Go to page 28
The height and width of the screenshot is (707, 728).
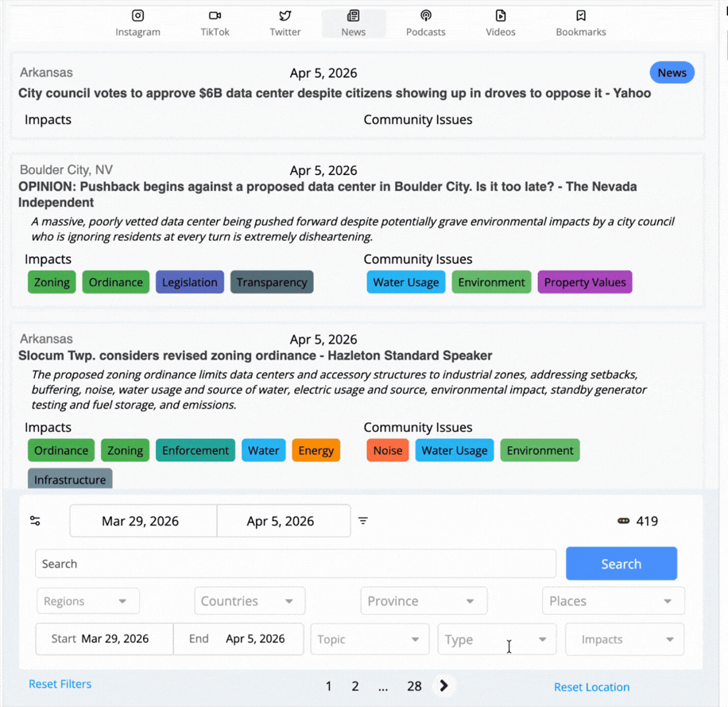click(414, 686)
